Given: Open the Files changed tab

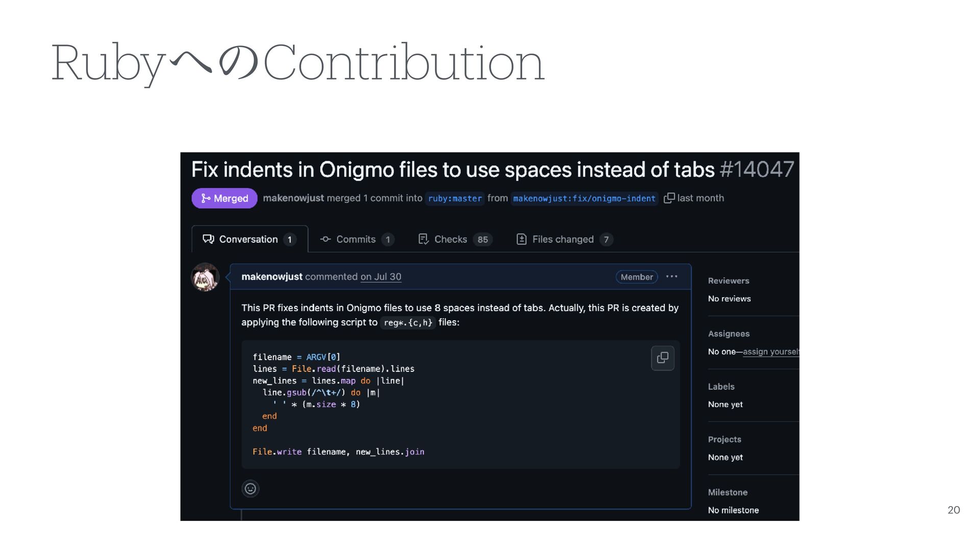Looking at the screenshot, I should click(x=565, y=239).
